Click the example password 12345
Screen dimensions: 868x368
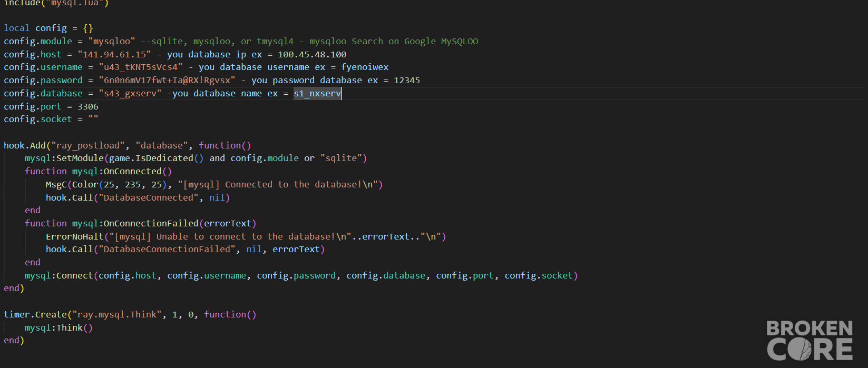pos(407,80)
